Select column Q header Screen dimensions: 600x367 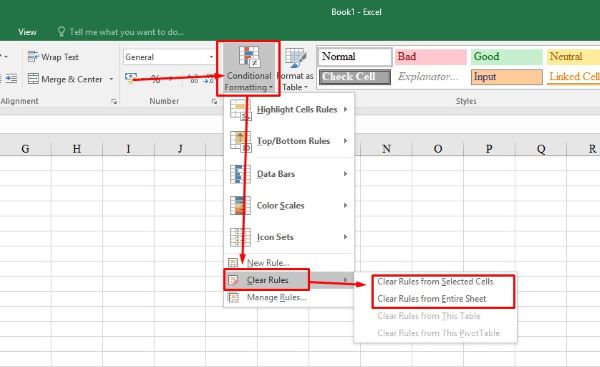point(541,148)
